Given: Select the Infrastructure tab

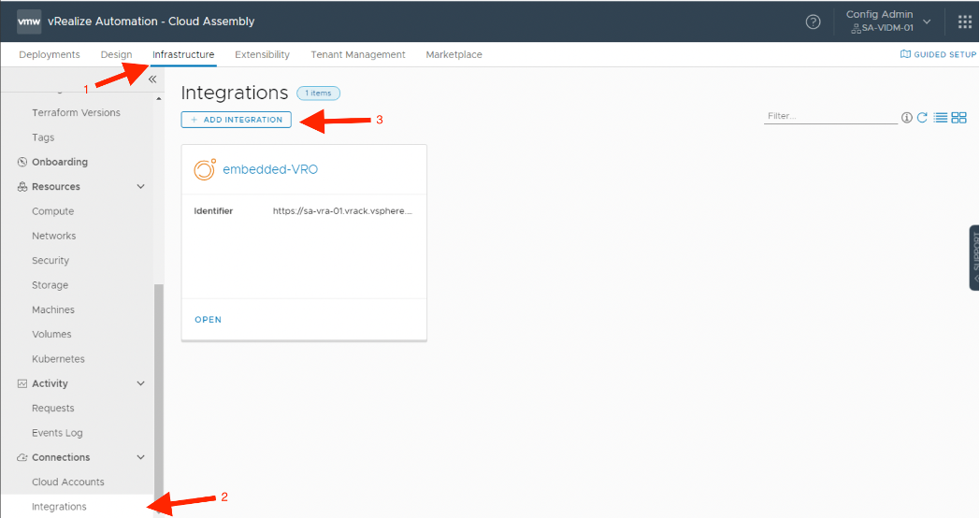Looking at the screenshot, I should [183, 54].
